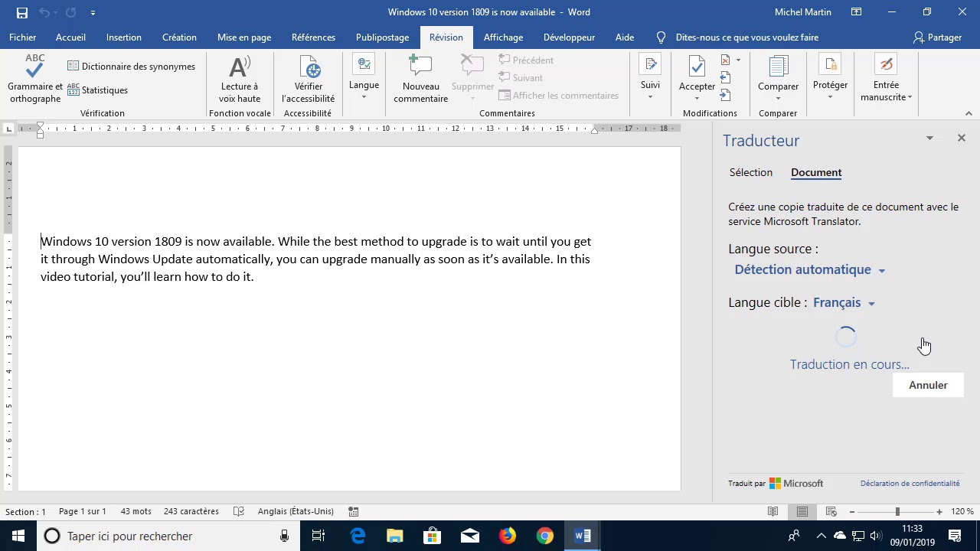This screenshot has width=980, height=551.
Task: Zoom out with the minus button
Action: [852, 511]
